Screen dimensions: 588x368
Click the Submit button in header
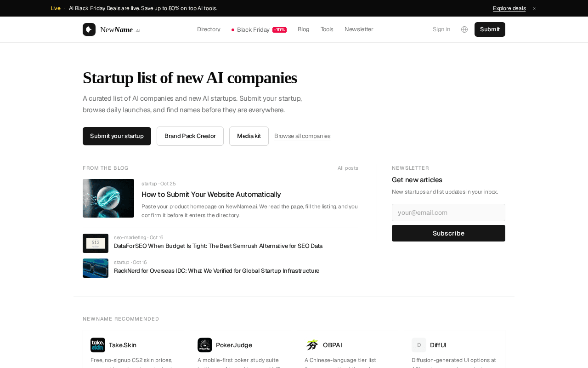click(x=490, y=29)
